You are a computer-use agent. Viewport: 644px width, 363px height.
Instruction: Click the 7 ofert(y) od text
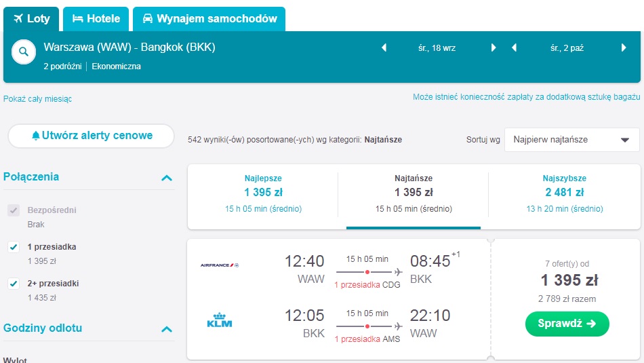(x=567, y=264)
